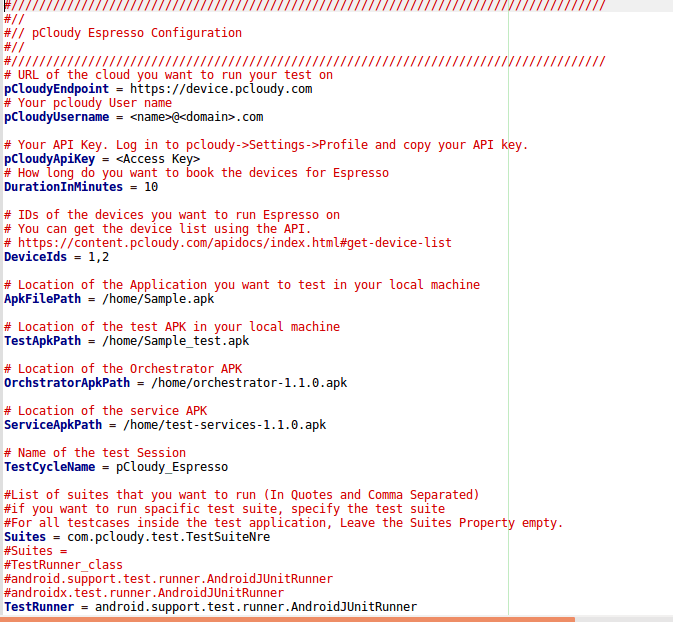
Task: Click the '#TestRunner_class' comment line
Action: coord(64,565)
